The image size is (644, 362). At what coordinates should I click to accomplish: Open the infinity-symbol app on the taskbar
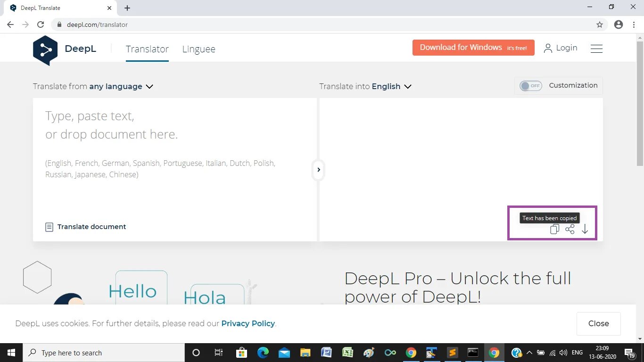390,353
